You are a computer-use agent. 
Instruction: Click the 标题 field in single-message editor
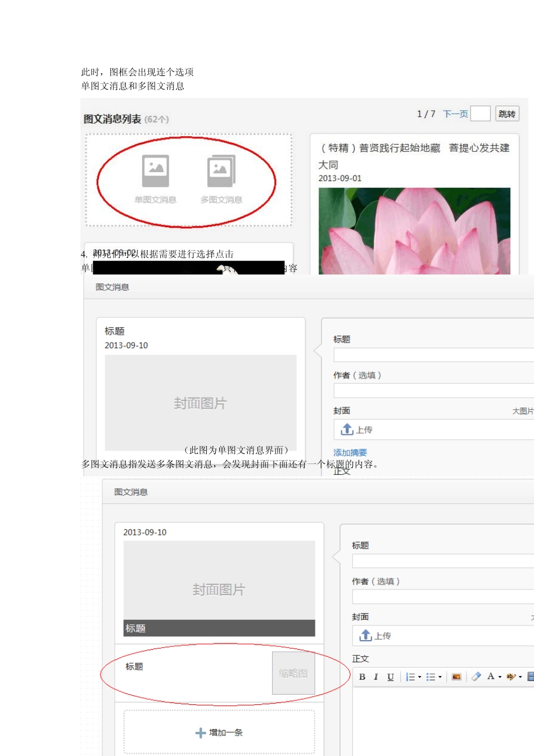tap(433, 355)
